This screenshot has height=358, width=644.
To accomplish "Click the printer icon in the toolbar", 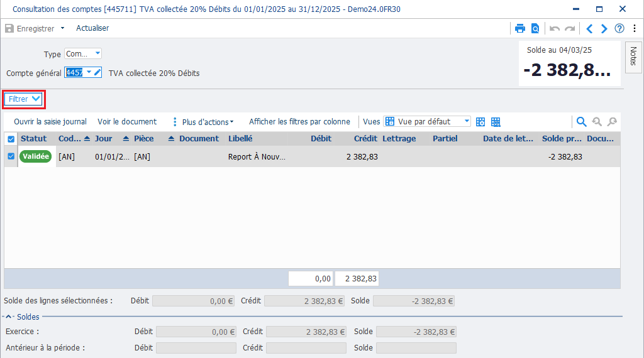I will click(519, 28).
